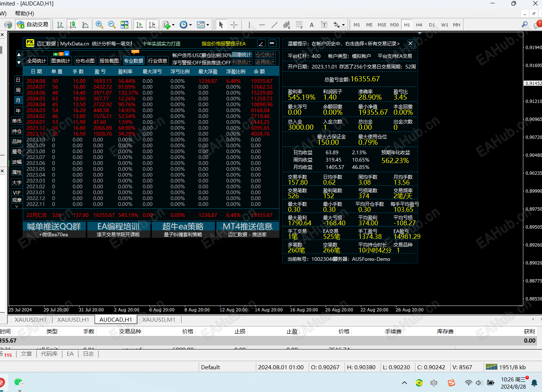
Task: Switch timeframe to M1
Action: click(357, 25)
